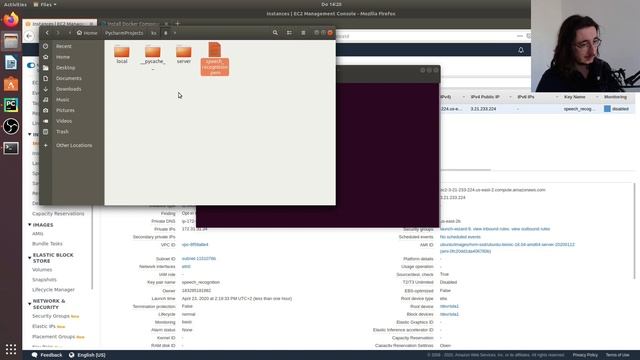This screenshot has width=640, height=360.
Task: Click the Recent clock icon in sidebar
Action: [46, 46]
